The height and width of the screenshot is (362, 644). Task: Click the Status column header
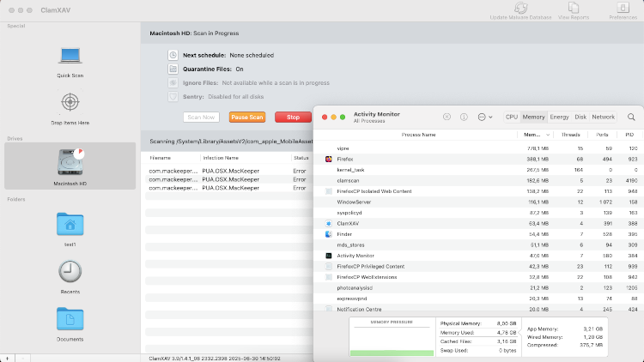click(x=302, y=158)
